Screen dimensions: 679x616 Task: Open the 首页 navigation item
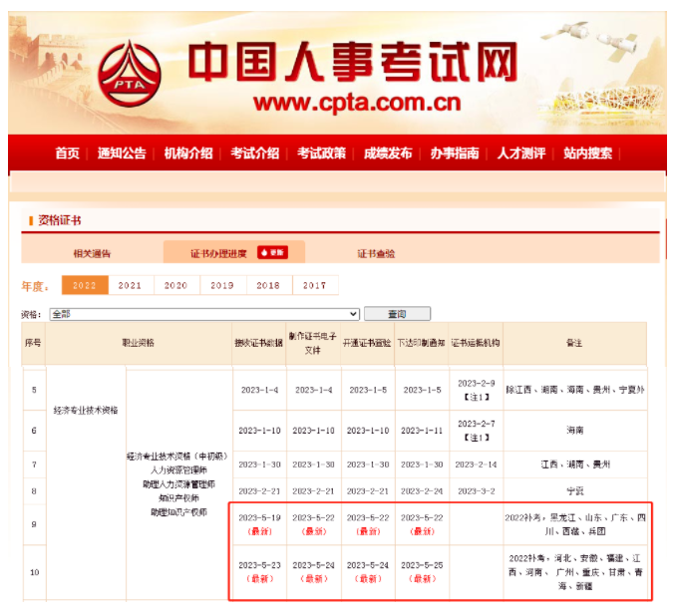[x=67, y=153]
